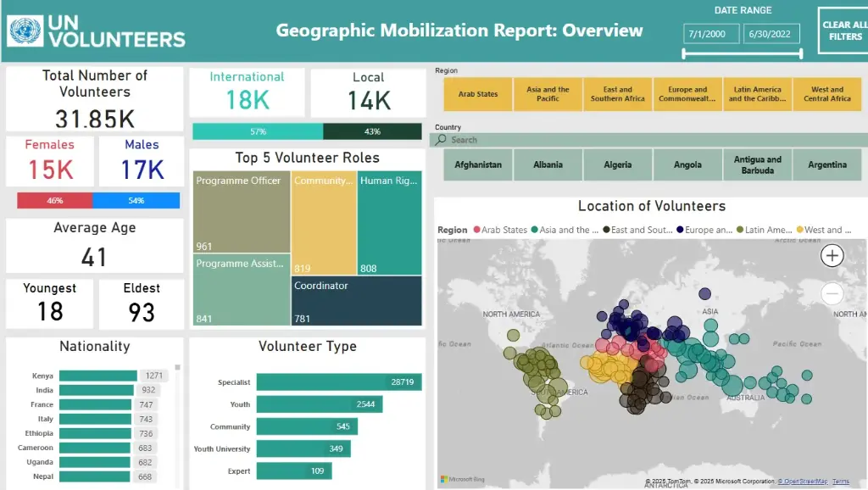
Task: Toggle the Arab States region filter
Action: coord(478,94)
